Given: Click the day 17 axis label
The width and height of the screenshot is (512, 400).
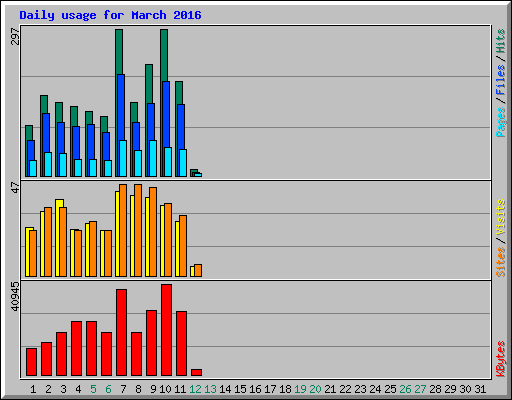Looking at the screenshot, I should click(x=270, y=389).
